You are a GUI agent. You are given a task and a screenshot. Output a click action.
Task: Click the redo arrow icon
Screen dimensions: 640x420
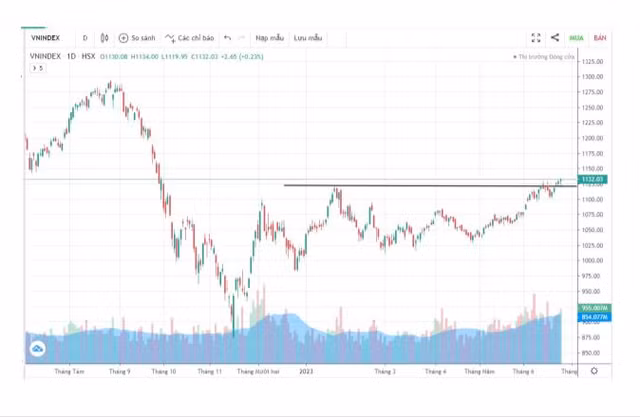241,38
